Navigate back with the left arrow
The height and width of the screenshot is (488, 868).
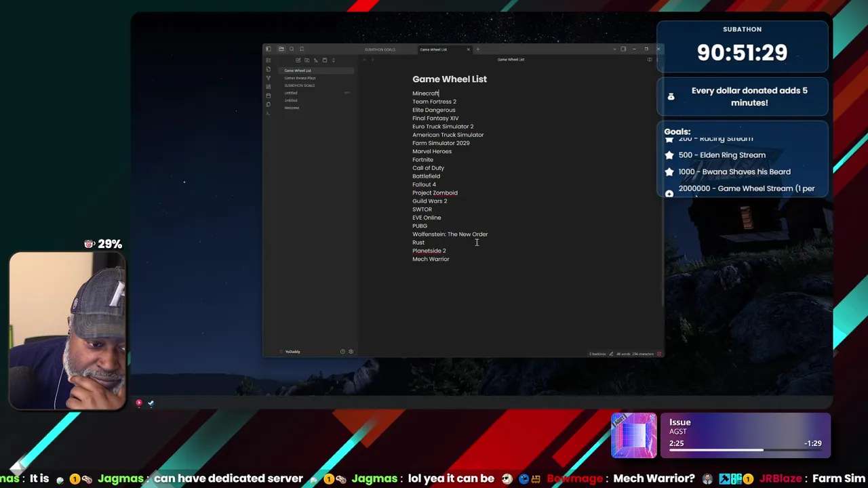tap(364, 60)
